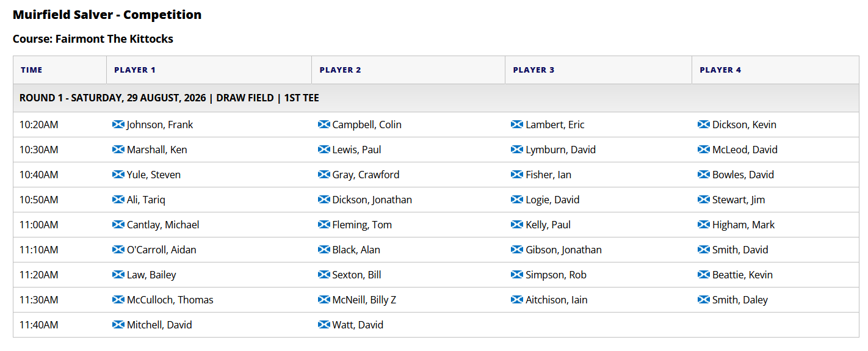Click Scotland flag beside Johnson, Frank

pyautogui.click(x=118, y=125)
